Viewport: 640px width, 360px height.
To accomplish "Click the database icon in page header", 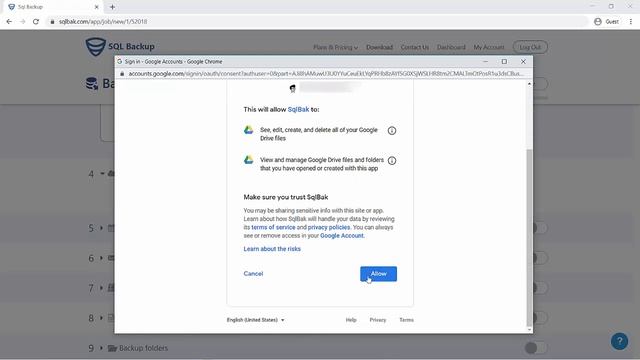I will click(x=92, y=83).
